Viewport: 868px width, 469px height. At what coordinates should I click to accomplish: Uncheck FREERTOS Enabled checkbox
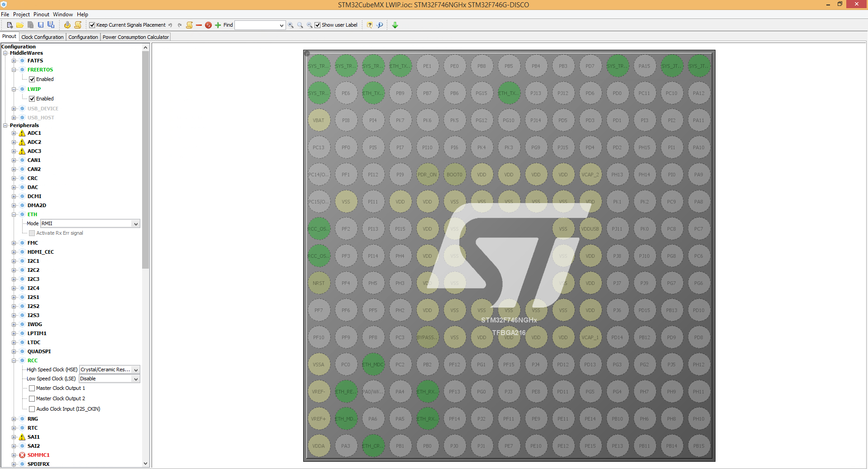32,79
